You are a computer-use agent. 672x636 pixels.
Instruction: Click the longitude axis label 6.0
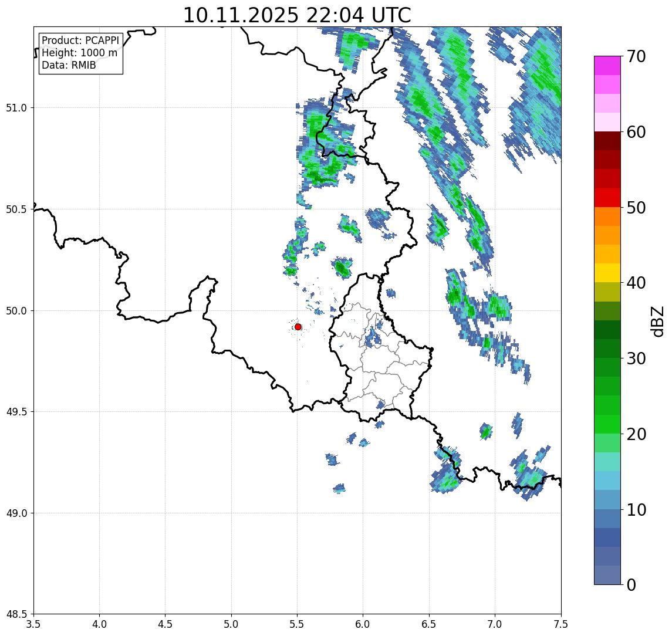click(x=363, y=624)
